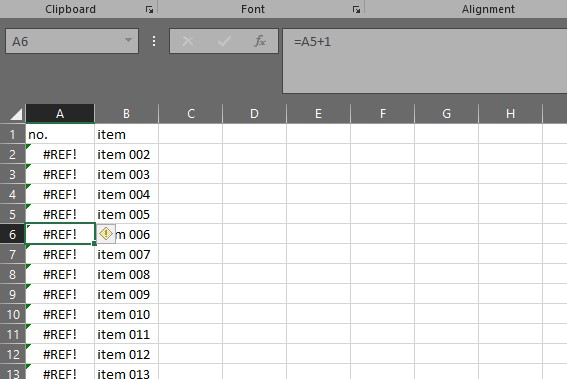Screen dimensions: 567x379
Task: Click the #REF! cell in row 4
Action: pyautogui.click(x=60, y=194)
